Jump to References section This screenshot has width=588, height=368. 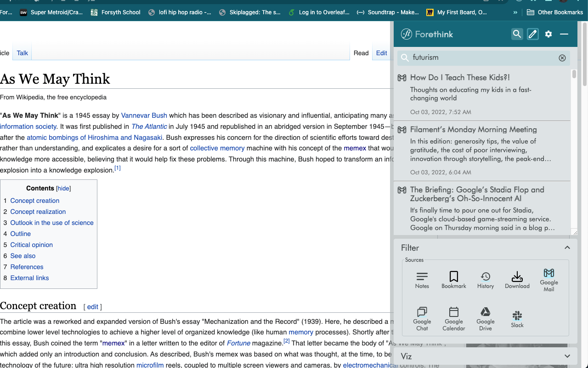click(27, 267)
